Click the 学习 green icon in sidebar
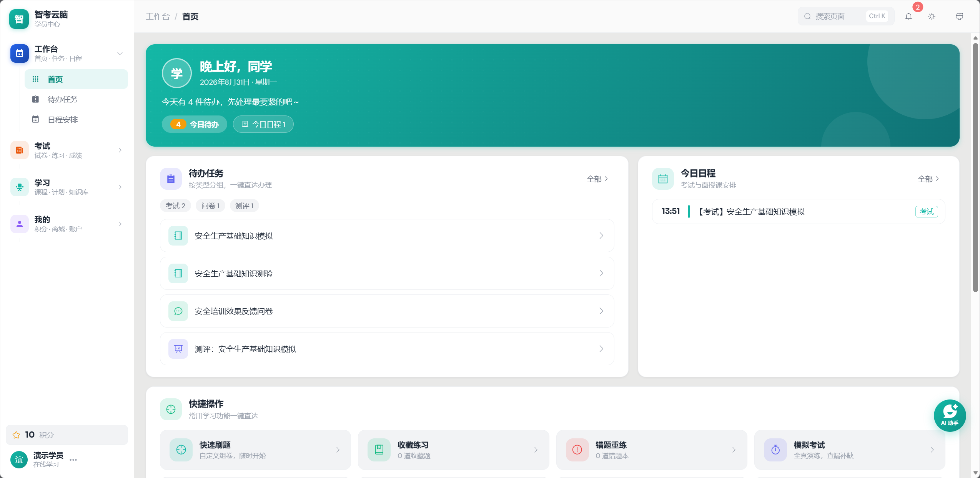The image size is (980, 478). coord(20,187)
